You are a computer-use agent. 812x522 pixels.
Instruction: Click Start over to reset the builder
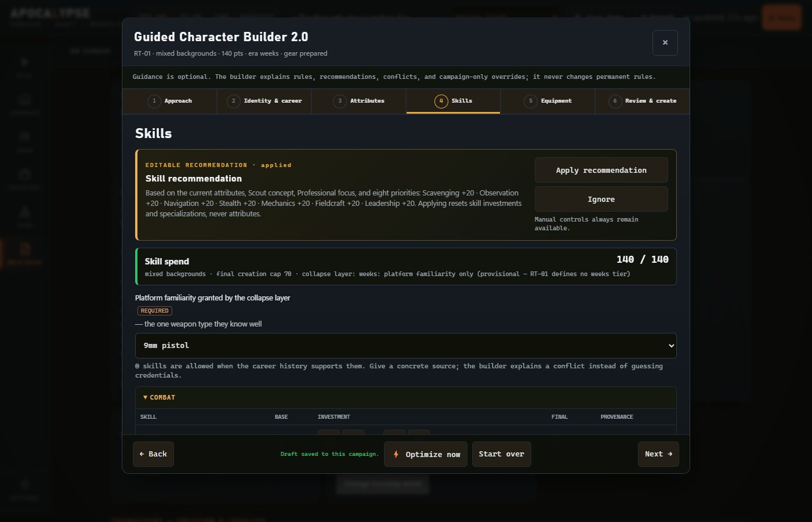tap(501, 454)
